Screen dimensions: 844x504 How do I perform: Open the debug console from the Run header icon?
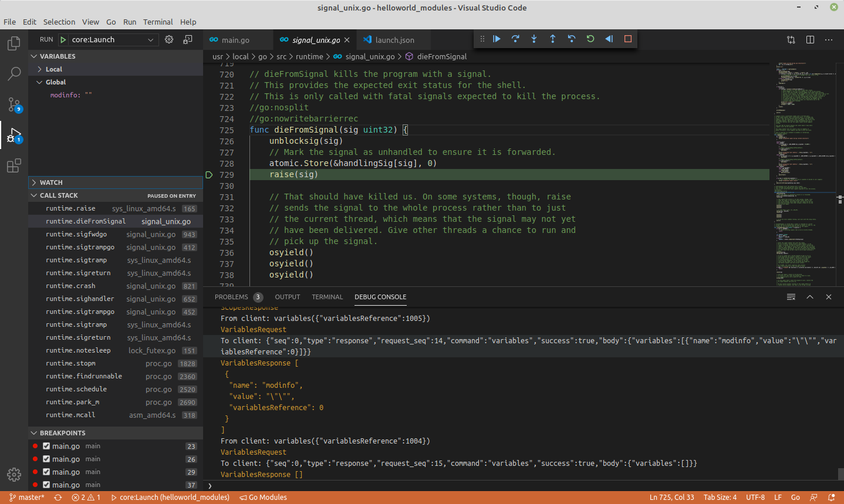pyautogui.click(x=188, y=39)
